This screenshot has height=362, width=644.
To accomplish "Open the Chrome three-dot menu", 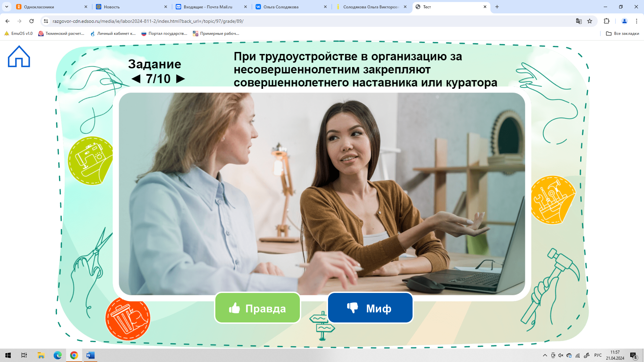I will [x=636, y=21].
